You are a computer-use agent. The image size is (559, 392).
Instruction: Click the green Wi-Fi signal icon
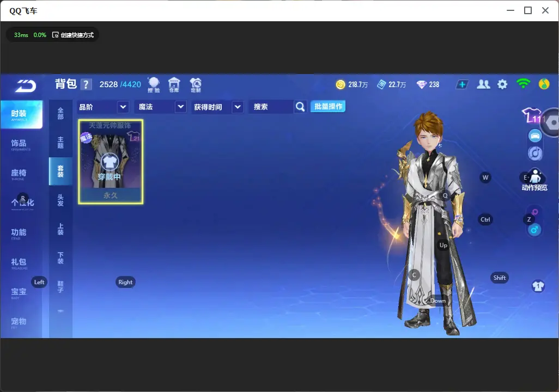pyautogui.click(x=523, y=84)
